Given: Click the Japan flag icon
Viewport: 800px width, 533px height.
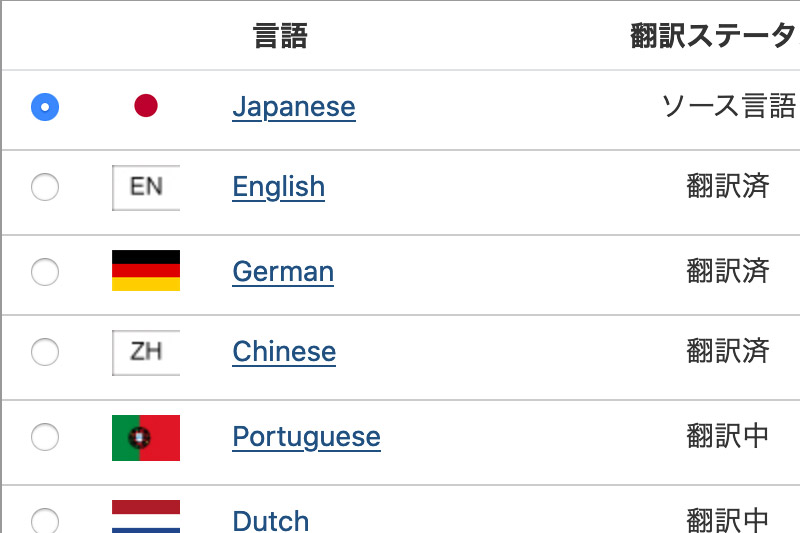Looking at the screenshot, I should coord(146,106).
